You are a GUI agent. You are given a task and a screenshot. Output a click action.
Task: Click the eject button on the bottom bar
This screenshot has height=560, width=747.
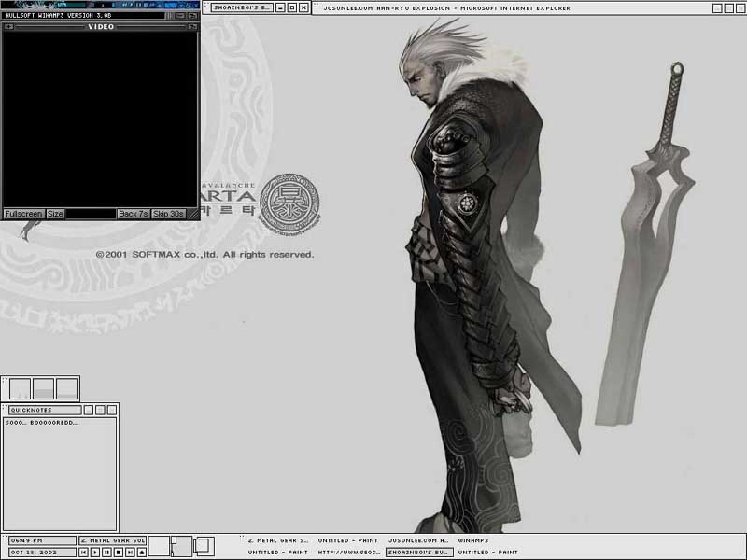coord(140,553)
